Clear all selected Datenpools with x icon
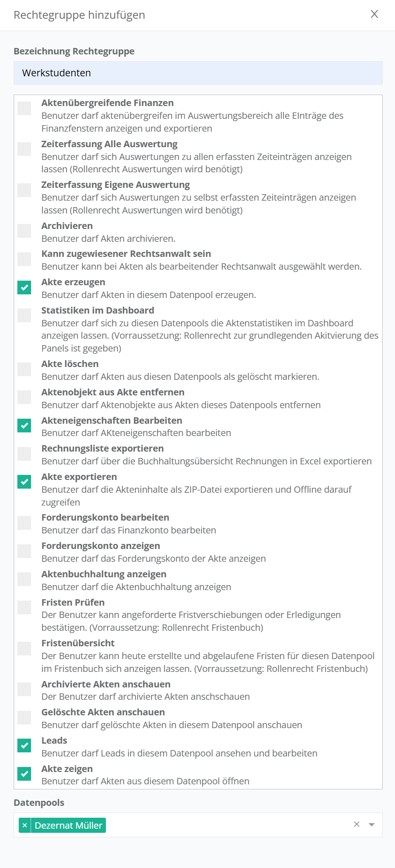 357,824
